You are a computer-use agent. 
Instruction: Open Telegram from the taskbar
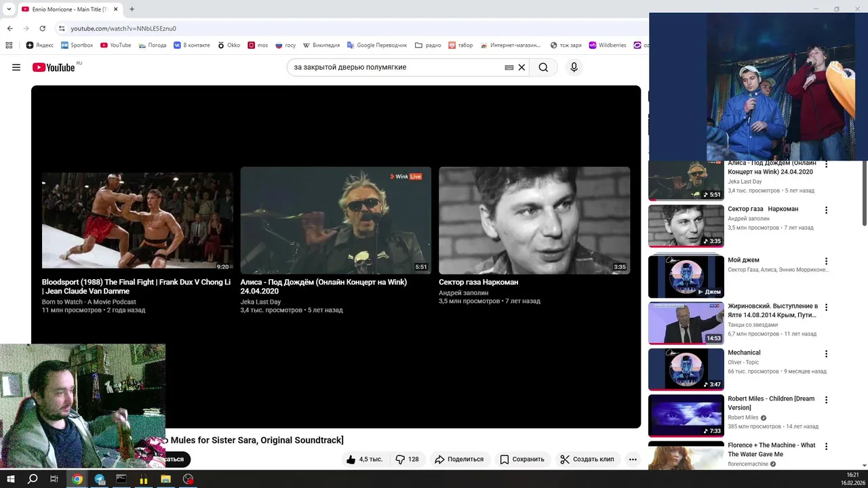pos(100,479)
